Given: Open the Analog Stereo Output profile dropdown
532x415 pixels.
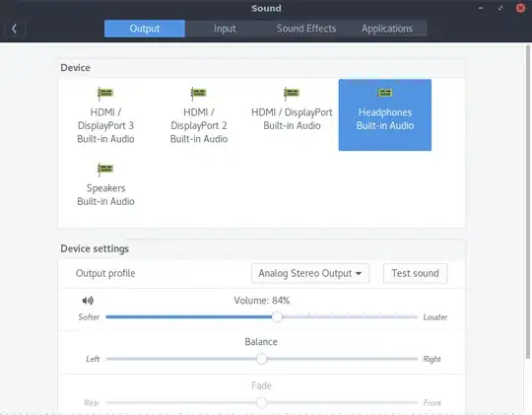Looking at the screenshot, I should coord(310,273).
